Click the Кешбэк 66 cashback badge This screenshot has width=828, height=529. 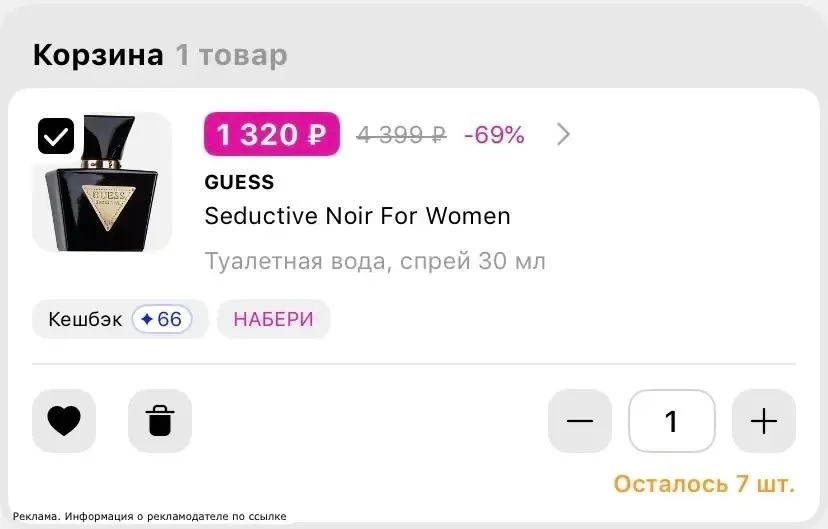click(120, 319)
